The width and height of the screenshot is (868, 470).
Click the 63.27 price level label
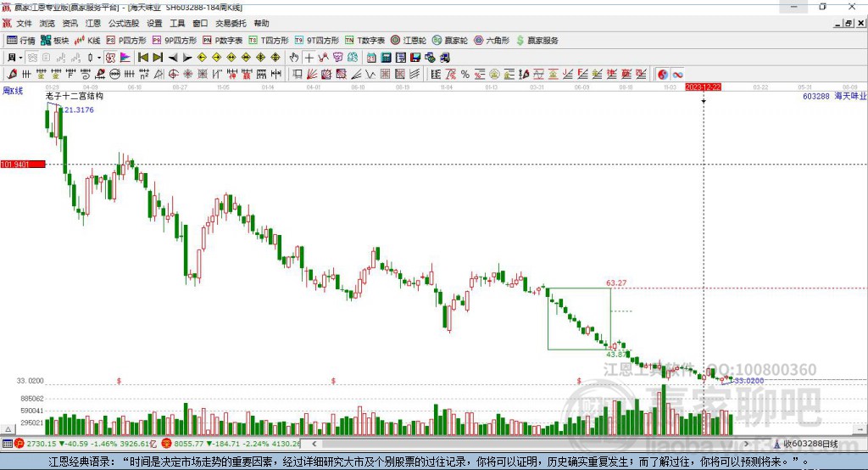(x=616, y=283)
